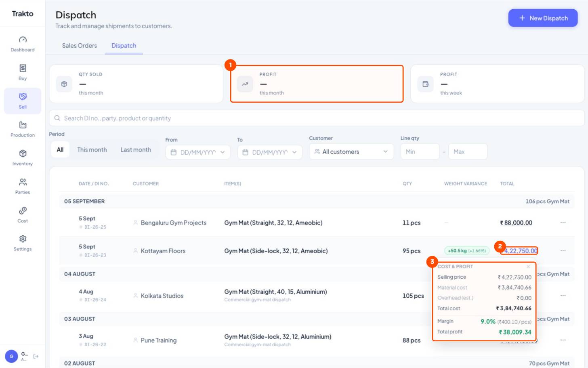This screenshot has height=368, width=588.
Task: Click customer Pune Training
Action: 159,341
